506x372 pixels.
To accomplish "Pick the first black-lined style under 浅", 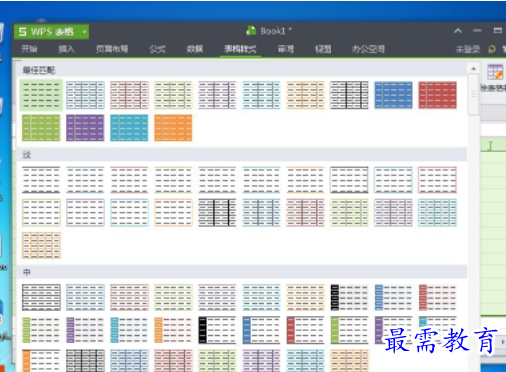I will (41, 180).
